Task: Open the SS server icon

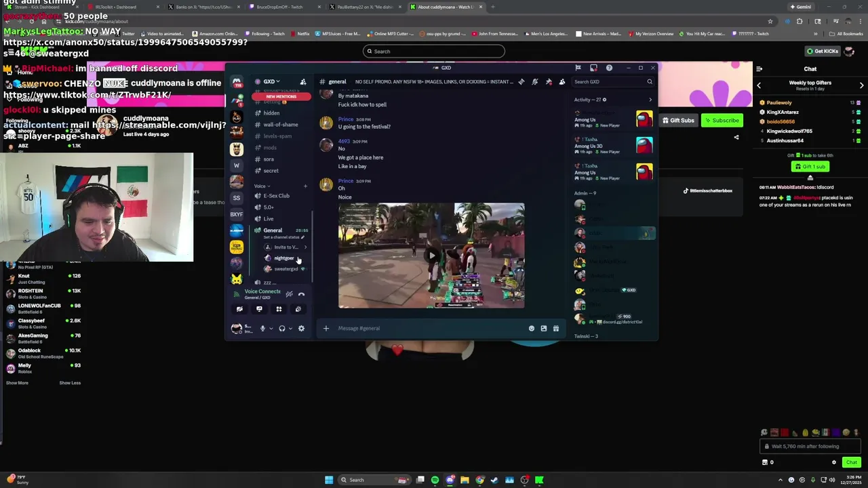Action: tap(237, 198)
